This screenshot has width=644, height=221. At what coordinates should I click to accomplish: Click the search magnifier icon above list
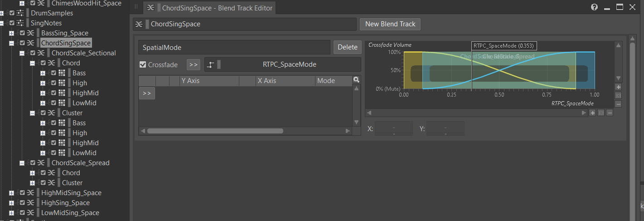click(357, 80)
